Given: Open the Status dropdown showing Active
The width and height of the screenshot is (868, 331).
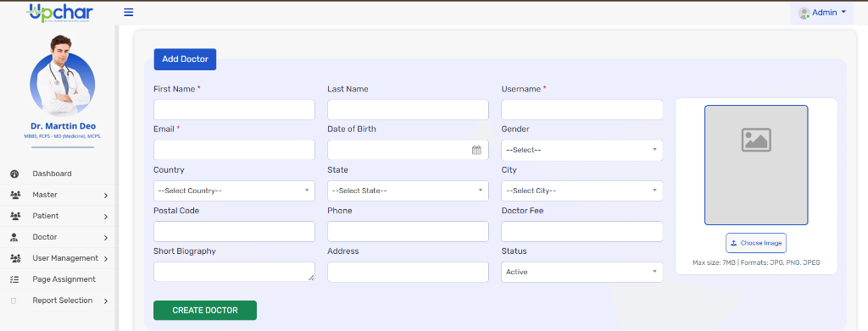Looking at the screenshot, I should (x=581, y=272).
